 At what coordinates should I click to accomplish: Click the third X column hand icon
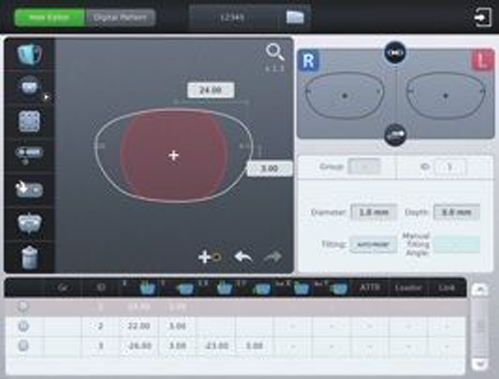coord(301,288)
